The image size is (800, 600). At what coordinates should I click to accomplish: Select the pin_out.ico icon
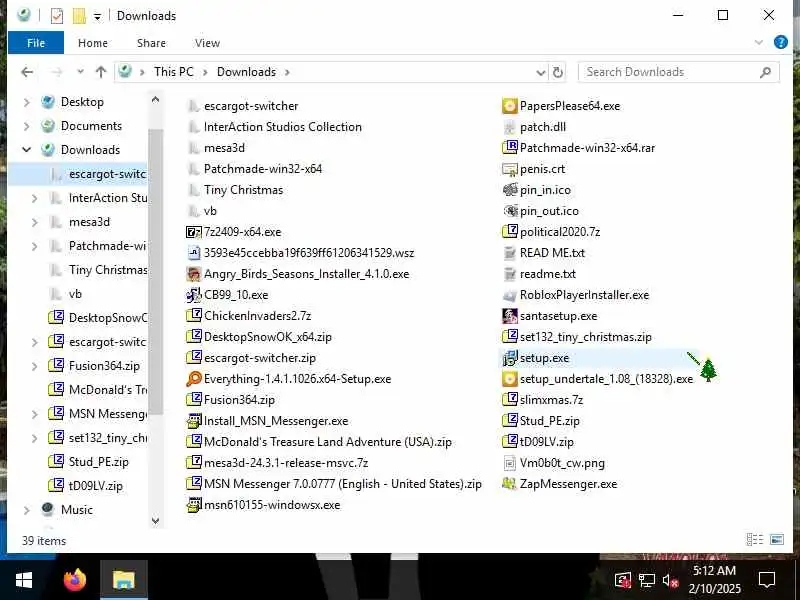pos(509,211)
